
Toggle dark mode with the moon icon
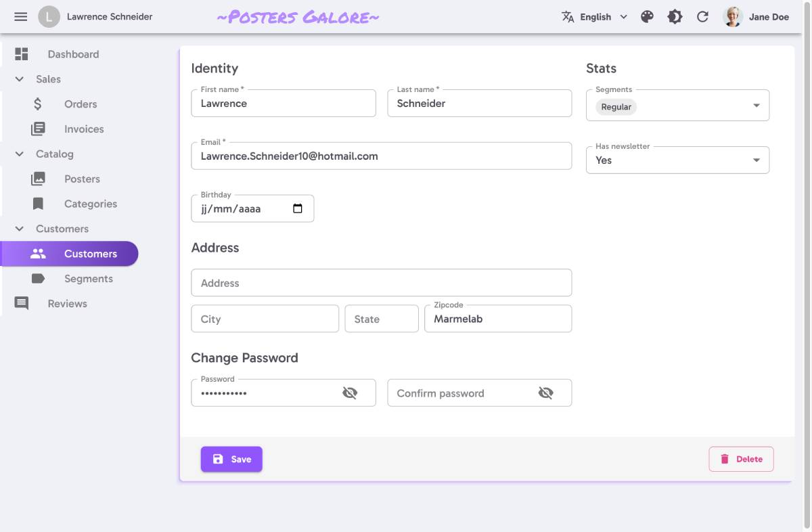click(675, 16)
